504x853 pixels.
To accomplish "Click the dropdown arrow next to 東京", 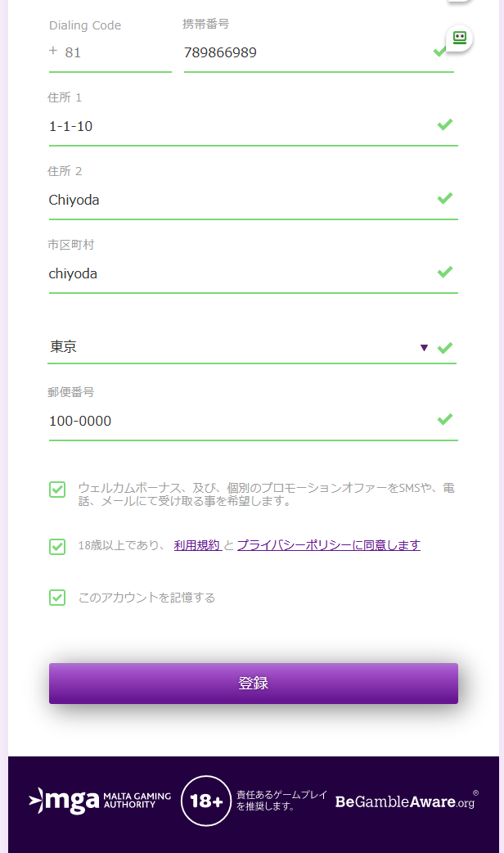I will click(x=424, y=348).
